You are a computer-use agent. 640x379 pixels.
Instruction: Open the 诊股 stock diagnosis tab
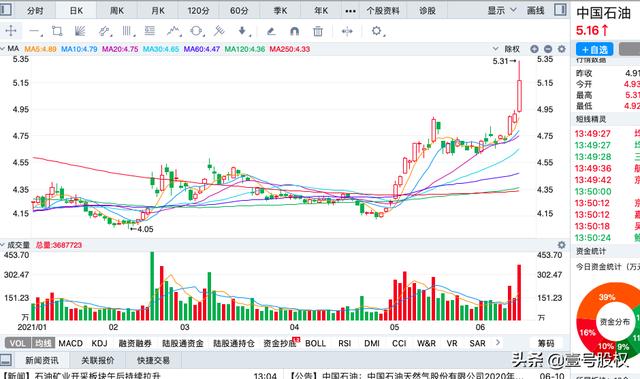[427, 11]
